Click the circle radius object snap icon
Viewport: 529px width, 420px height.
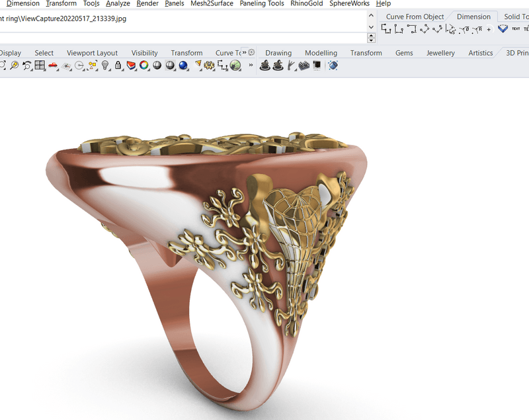(79, 65)
